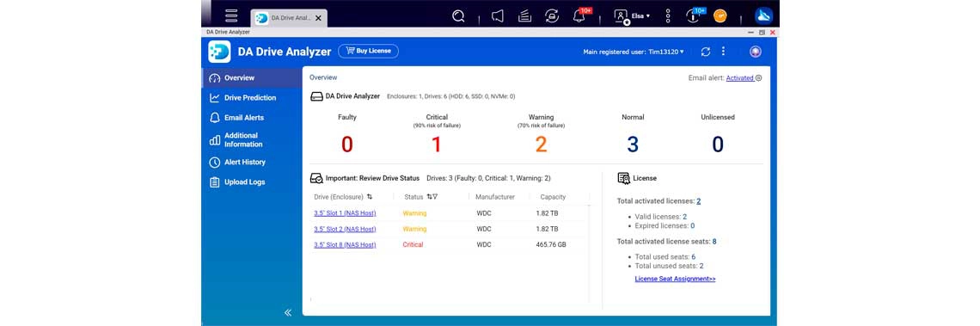Screen dimensions: 980x326
Task: Click the Activated email alert link
Action: pyautogui.click(x=739, y=78)
